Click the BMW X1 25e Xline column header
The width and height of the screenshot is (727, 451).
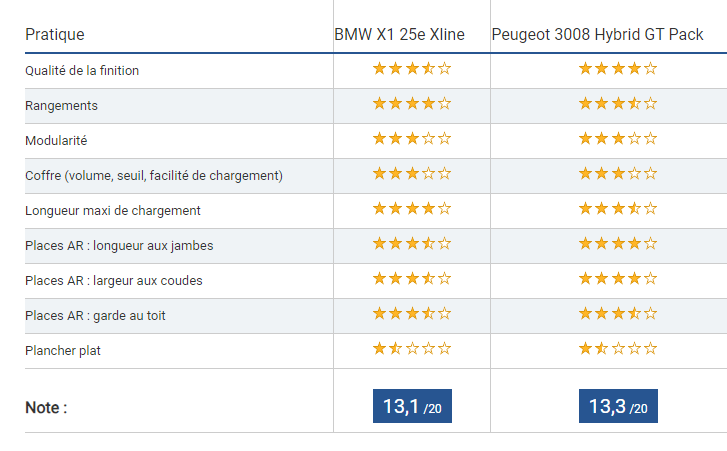tap(399, 35)
